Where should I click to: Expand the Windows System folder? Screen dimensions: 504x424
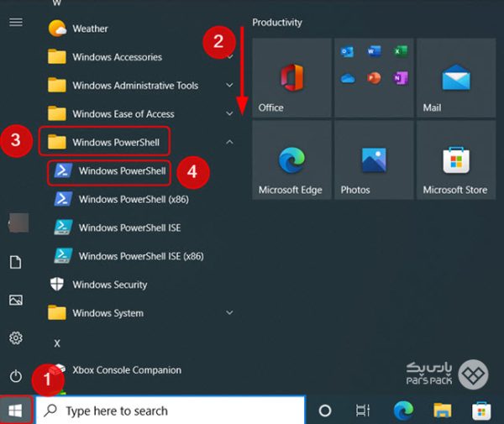point(108,313)
